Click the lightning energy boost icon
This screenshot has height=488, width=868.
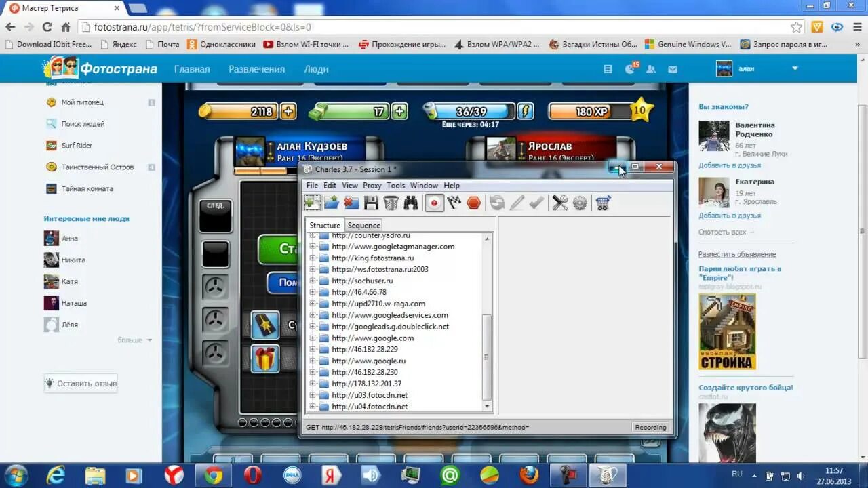526,111
